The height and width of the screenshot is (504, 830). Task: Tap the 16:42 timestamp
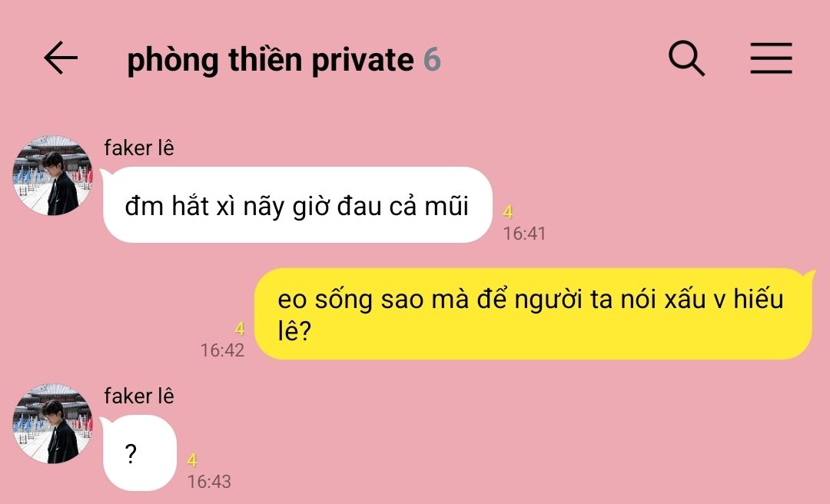coord(222,350)
